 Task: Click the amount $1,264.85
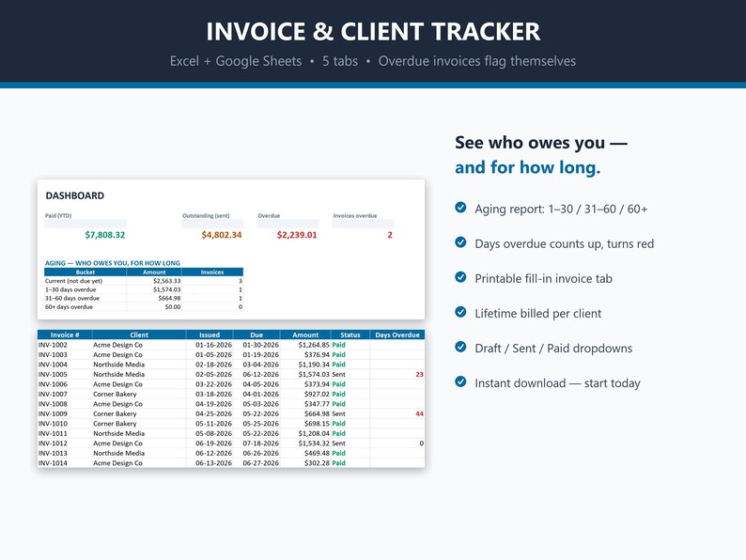click(314, 345)
